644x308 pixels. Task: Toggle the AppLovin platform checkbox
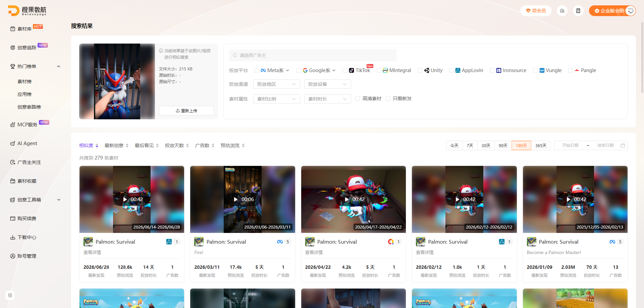point(451,70)
